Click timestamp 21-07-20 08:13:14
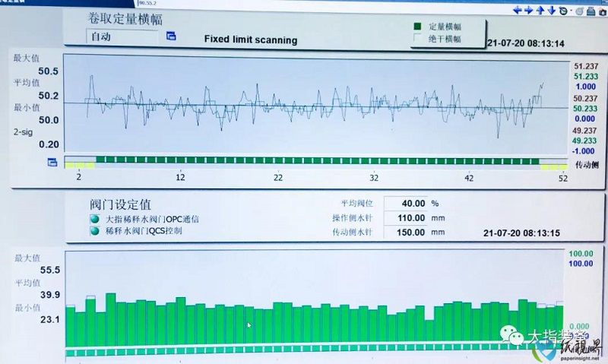The image size is (608, 364). (526, 43)
